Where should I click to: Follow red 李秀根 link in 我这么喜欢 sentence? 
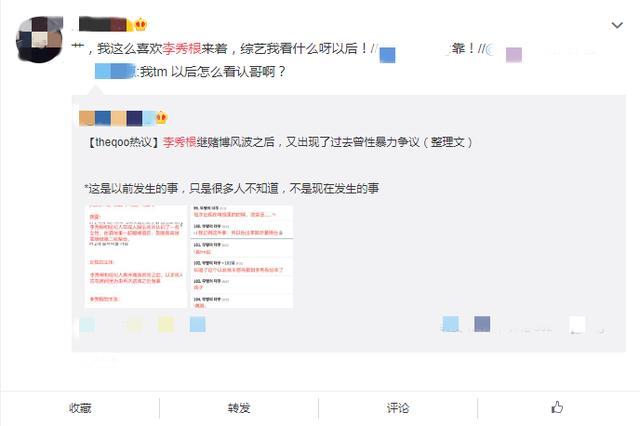(x=182, y=49)
